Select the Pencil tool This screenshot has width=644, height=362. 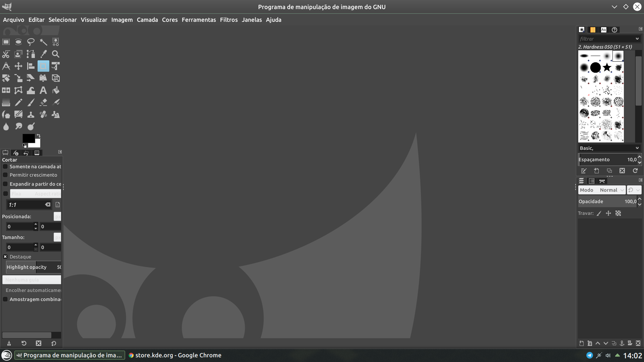click(x=18, y=102)
